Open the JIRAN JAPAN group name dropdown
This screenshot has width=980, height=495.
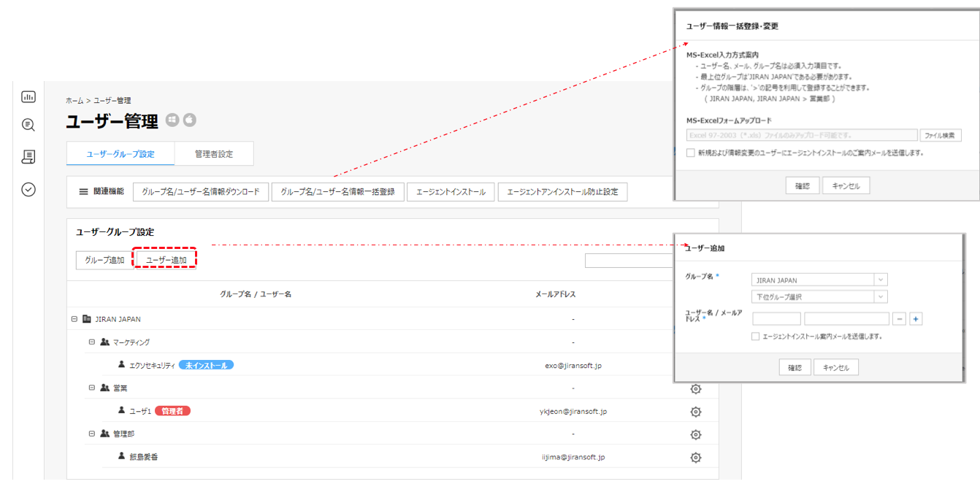(819, 280)
